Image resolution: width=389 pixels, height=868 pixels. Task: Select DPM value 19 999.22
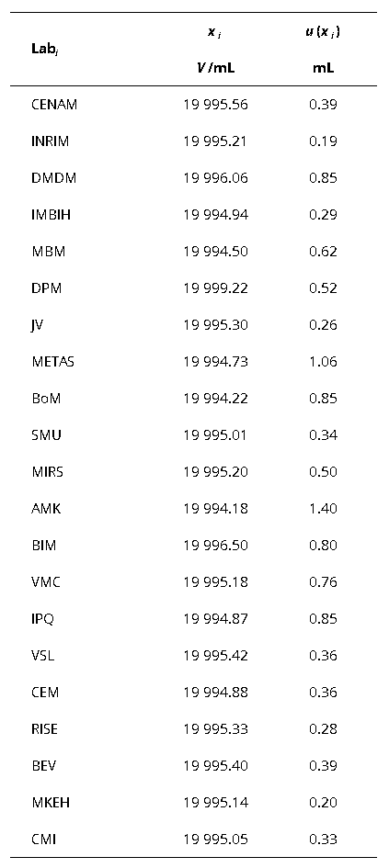215,288
